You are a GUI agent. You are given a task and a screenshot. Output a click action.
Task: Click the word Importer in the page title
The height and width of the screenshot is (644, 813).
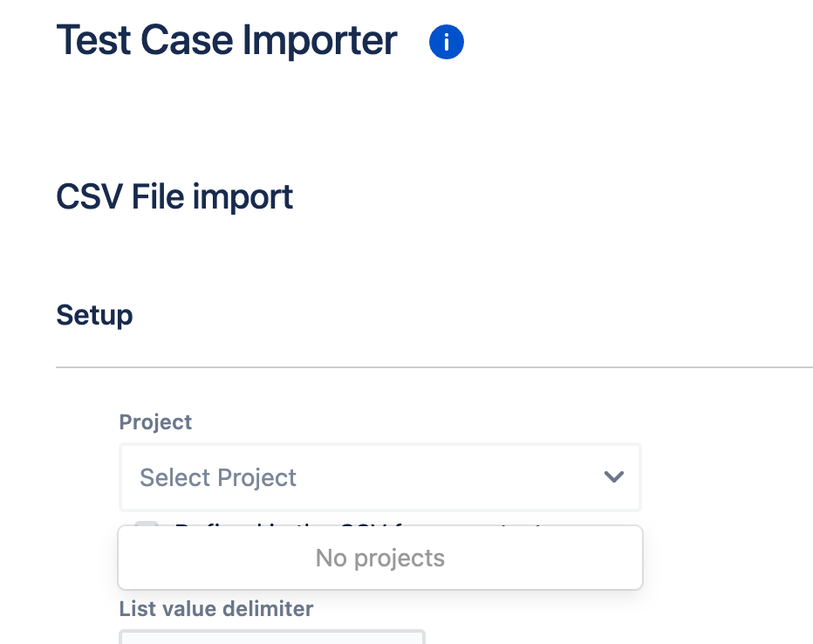coord(320,40)
